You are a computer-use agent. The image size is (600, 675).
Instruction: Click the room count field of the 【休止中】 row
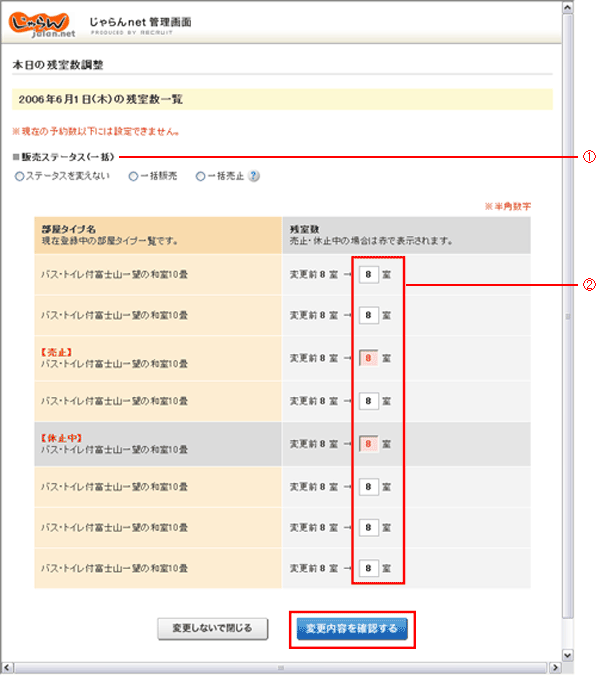coord(369,442)
